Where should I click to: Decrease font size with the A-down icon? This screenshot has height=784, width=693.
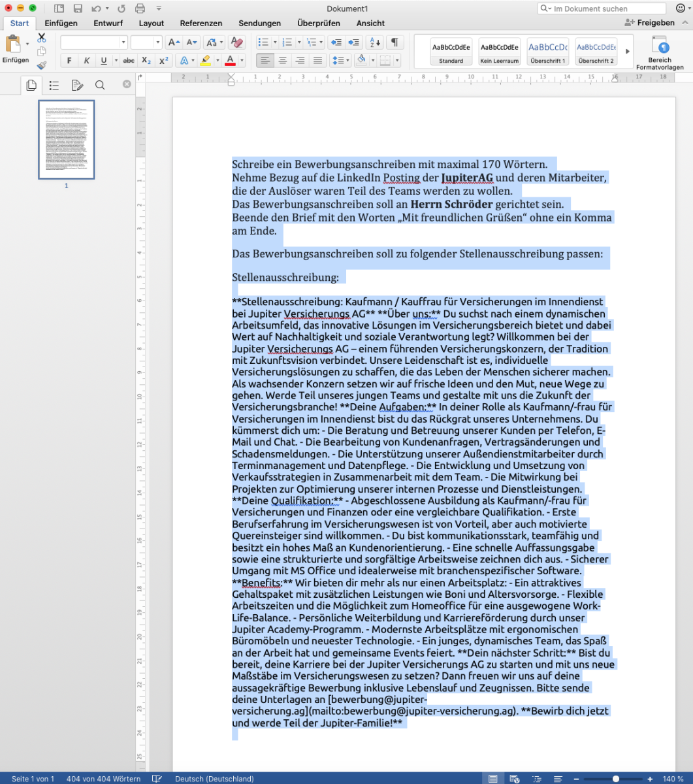pyautogui.click(x=191, y=42)
